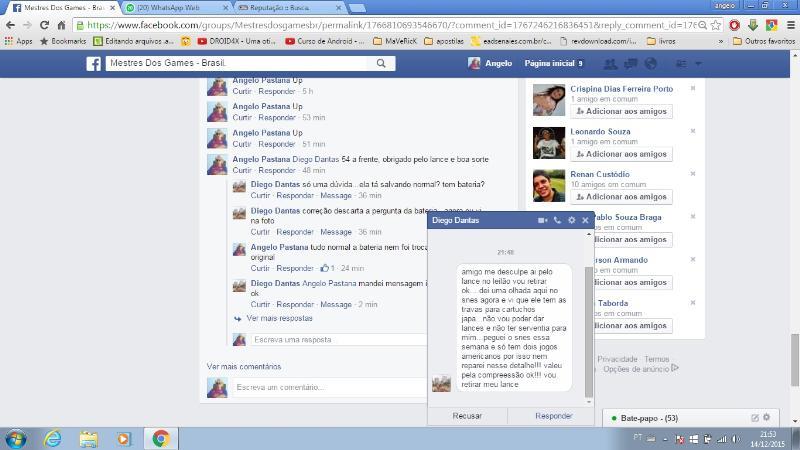Click Responder button in chat window
Screen dimensions: 800x450
553,415
